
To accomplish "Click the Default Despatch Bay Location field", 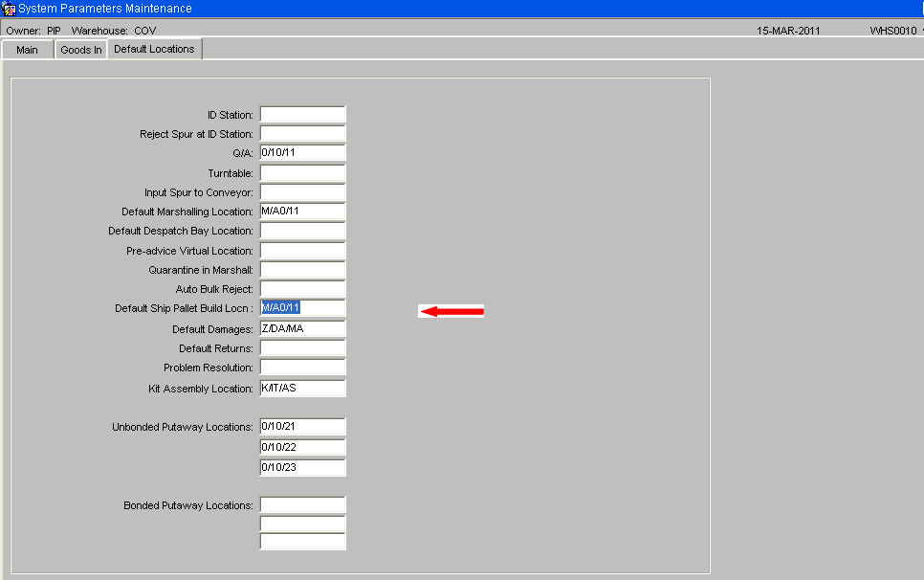I will click(x=303, y=231).
